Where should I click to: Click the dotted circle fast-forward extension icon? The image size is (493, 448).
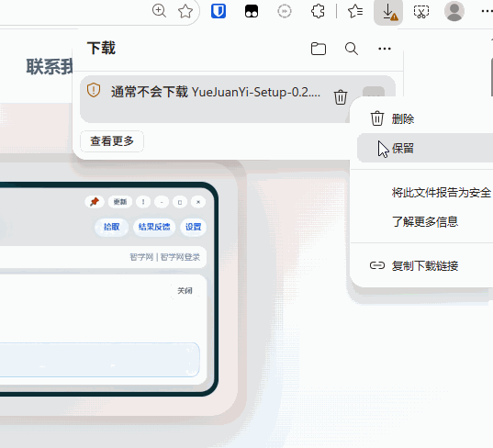(285, 11)
